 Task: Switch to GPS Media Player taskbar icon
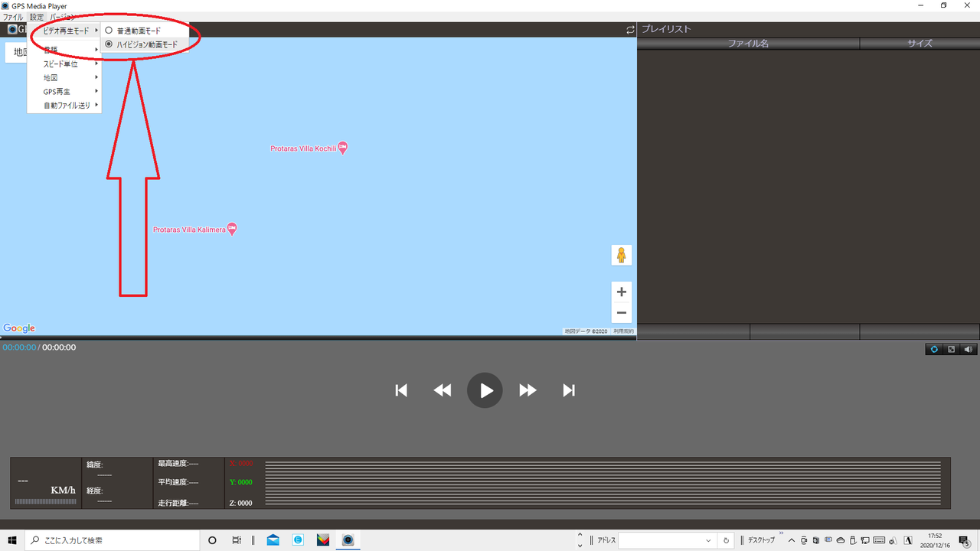point(348,540)
